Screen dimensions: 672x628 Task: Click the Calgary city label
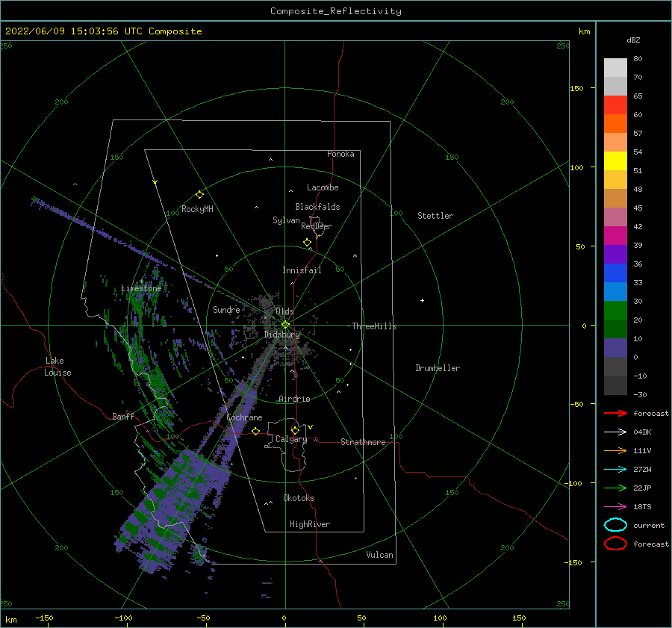[x=291, y=439]
